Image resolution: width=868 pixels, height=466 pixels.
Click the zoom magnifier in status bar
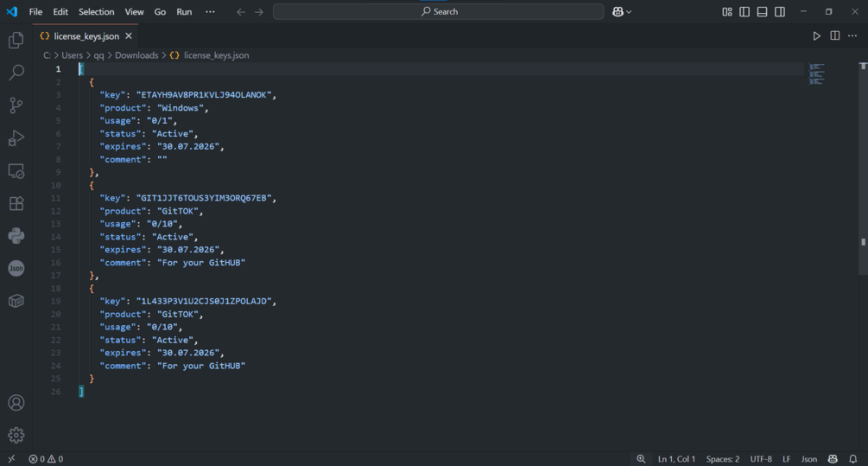pyautogui.click(x=641, y=459)
